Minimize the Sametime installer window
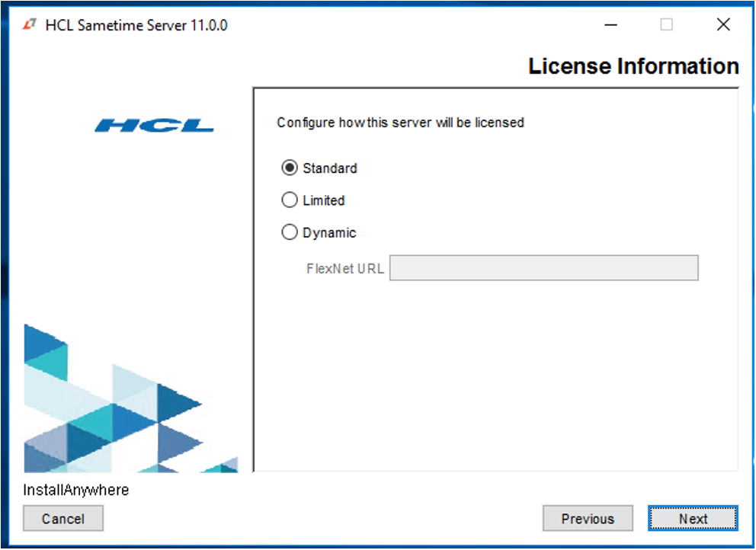Viewport: 756px width, 550px height. (611, 25)
